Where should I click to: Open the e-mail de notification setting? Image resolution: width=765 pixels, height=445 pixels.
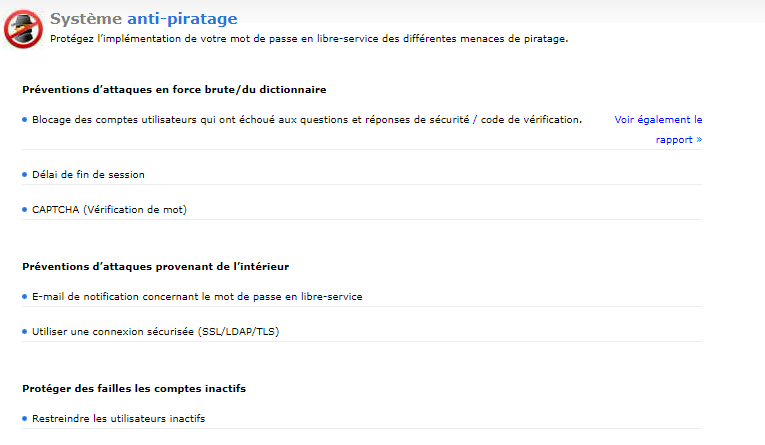pyautogui.click(x=197, y=296)
